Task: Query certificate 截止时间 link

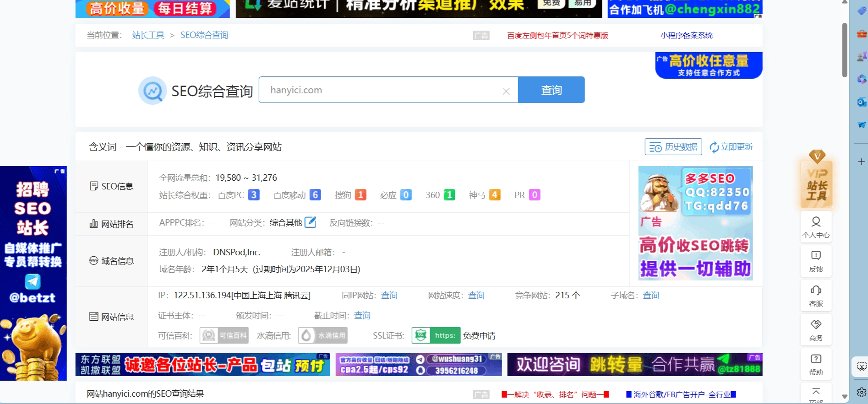Action: (362, 315)
